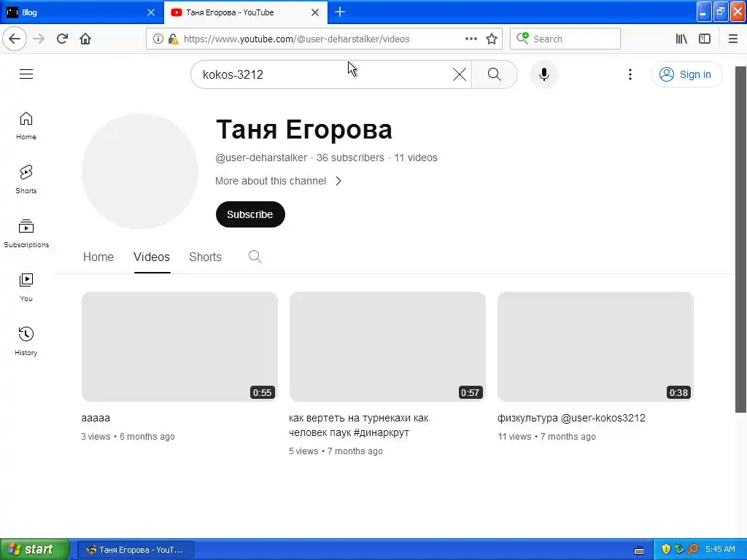Image resolution: width=747 pixels, height=560 pixels.
Task: Click the taskbar keyboard icon
Action: click(639, 550)
